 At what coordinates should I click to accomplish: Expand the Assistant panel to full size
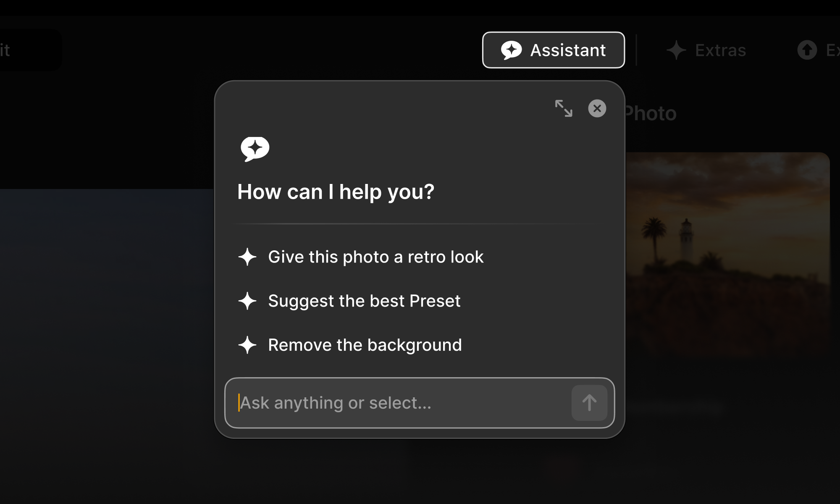(x=564, y=108)
